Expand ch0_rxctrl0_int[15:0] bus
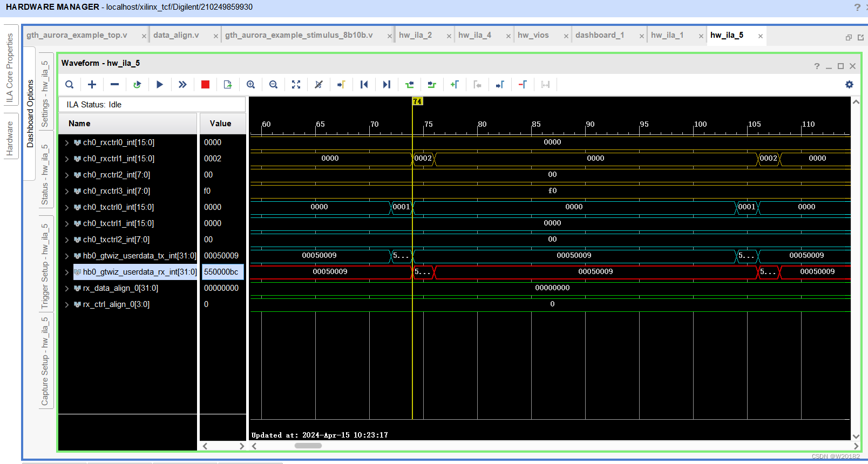The width and height of the screenshot is (868, 464). coord(67,143)
